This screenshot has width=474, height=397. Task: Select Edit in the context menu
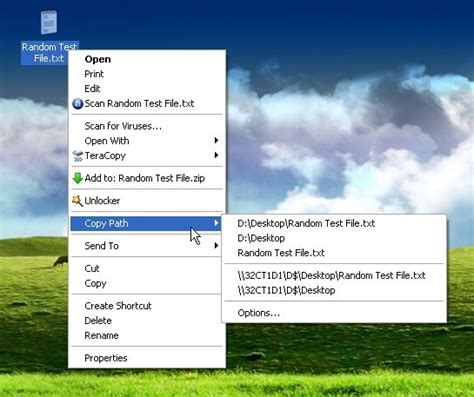(147, 89)
